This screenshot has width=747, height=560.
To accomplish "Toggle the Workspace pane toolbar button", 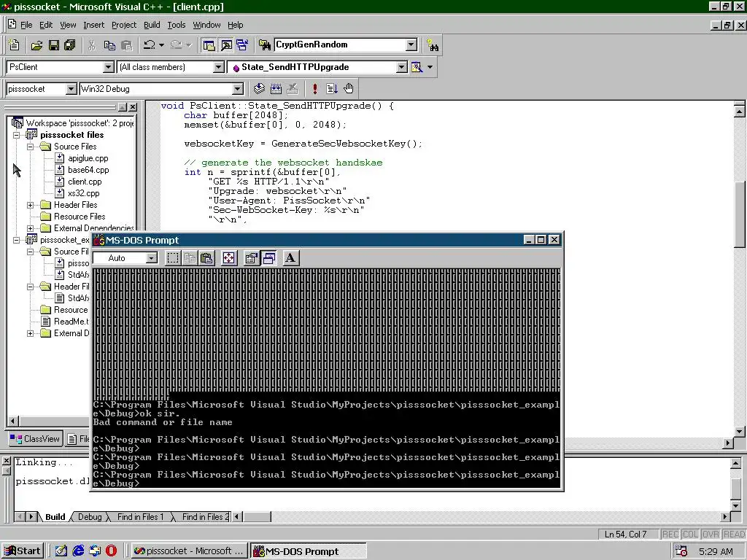I will 209,45.
